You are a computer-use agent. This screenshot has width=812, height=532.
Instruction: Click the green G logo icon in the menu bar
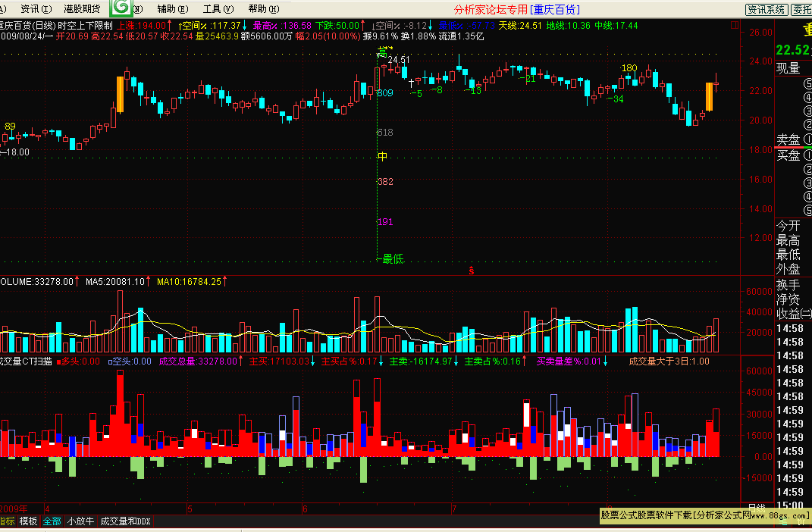pos(121,8)
